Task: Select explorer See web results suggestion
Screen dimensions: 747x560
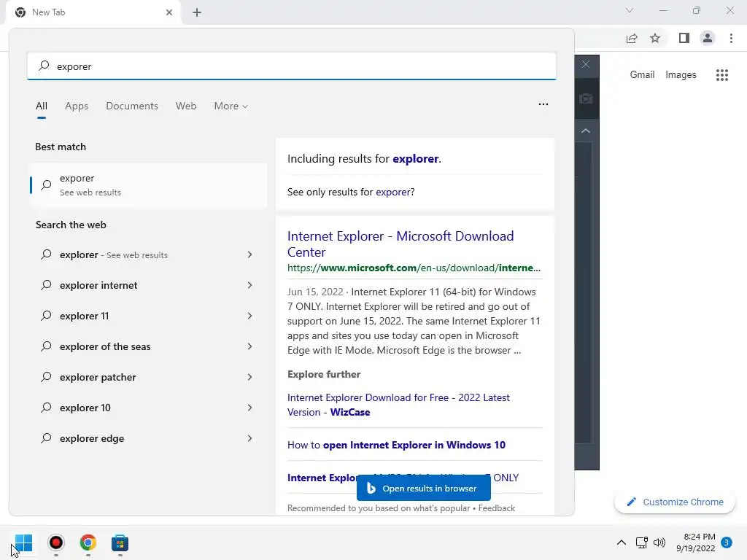Action: coord(138,254)
